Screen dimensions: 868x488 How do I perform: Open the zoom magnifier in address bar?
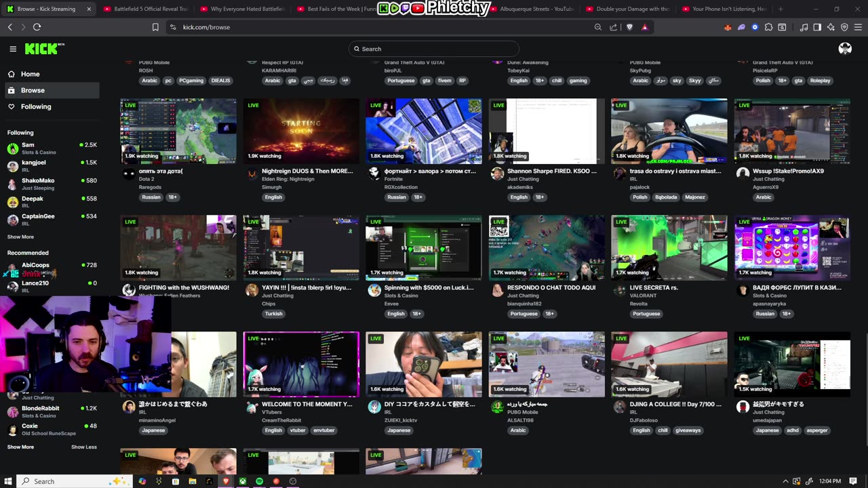(597, 27)
